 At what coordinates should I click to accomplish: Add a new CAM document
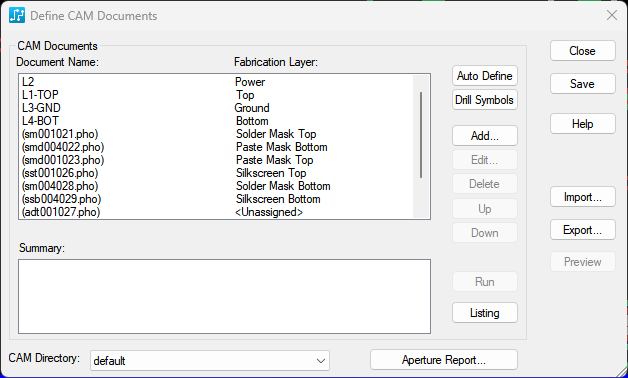485,136
